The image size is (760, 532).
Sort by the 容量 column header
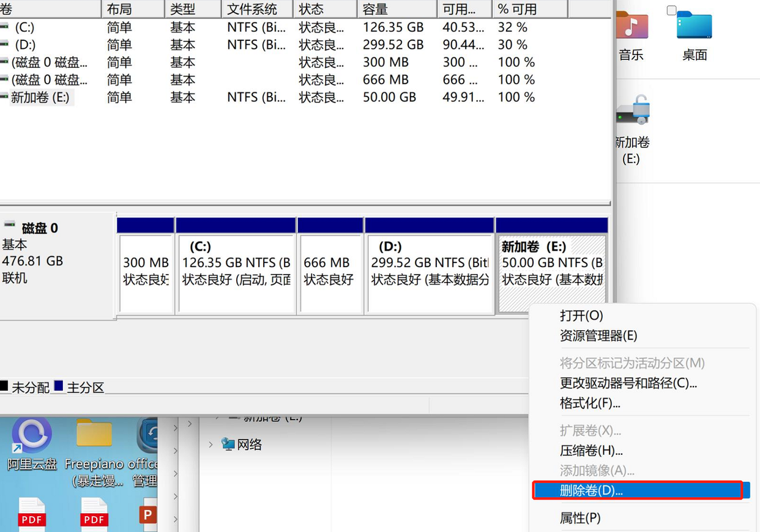click(x=398, y=9)
